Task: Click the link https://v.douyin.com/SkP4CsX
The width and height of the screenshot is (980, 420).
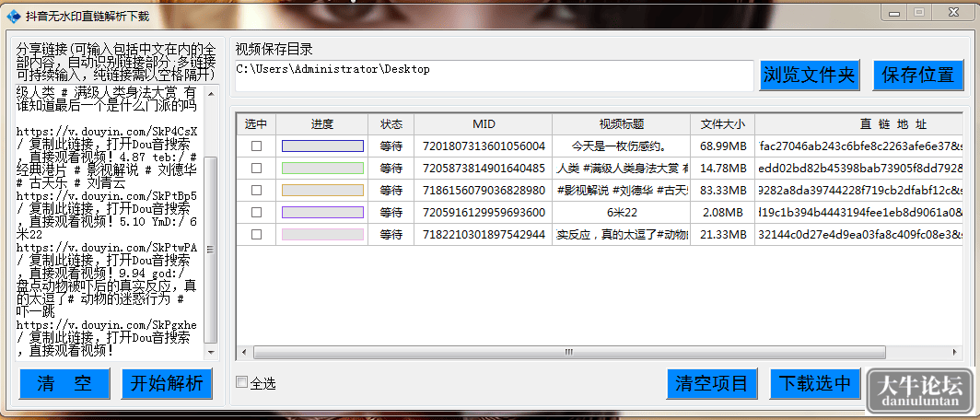Action: coord(107,132)
